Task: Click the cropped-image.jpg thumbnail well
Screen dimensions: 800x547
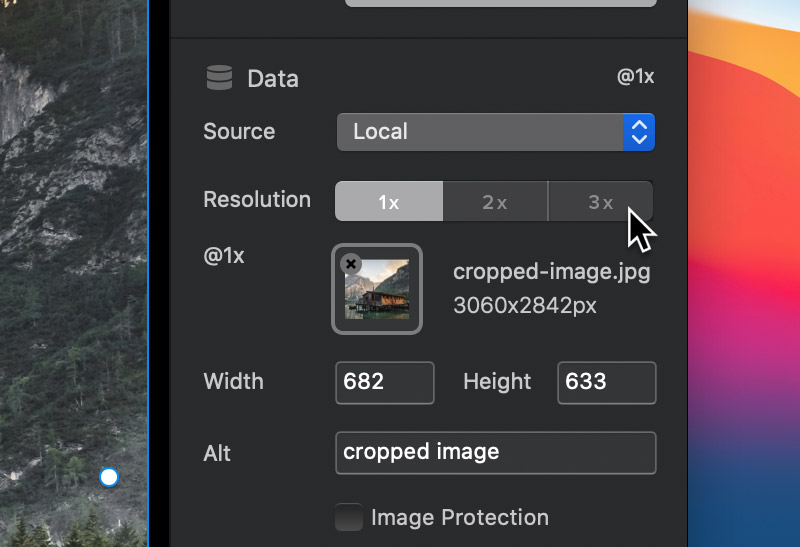Action: (377, 289)
